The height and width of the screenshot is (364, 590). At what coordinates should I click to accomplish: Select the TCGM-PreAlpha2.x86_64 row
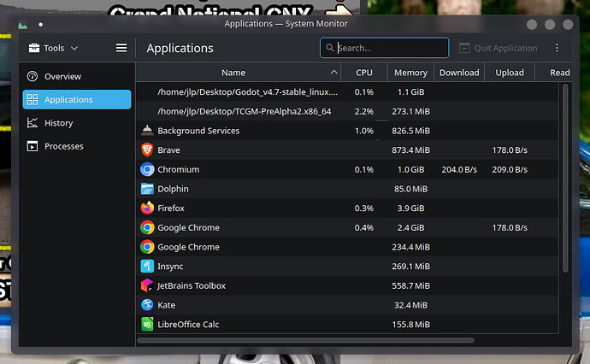coord(347,111)
